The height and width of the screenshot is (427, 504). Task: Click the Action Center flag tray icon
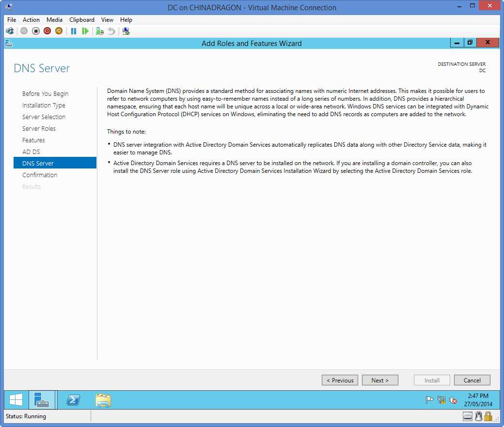point(429,400)
